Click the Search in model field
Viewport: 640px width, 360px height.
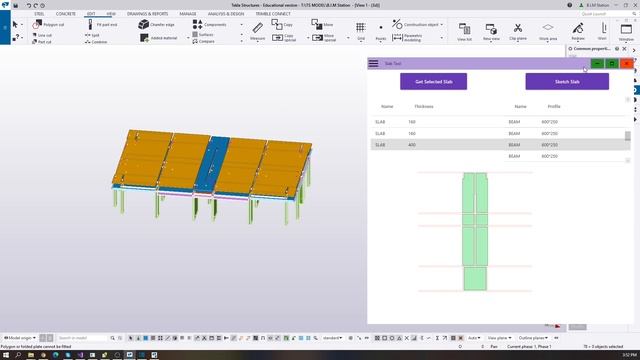pos(82,338)
